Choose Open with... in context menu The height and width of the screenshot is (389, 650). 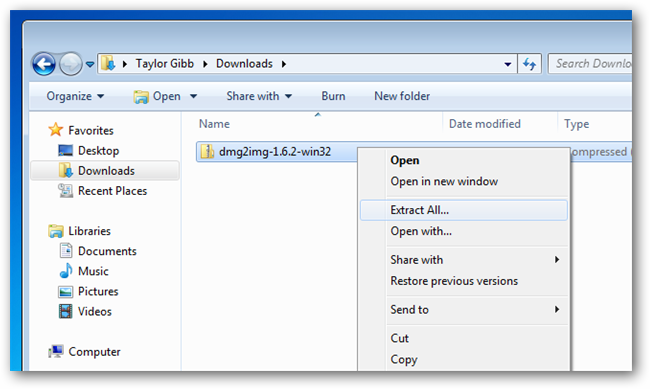point(421,231)
